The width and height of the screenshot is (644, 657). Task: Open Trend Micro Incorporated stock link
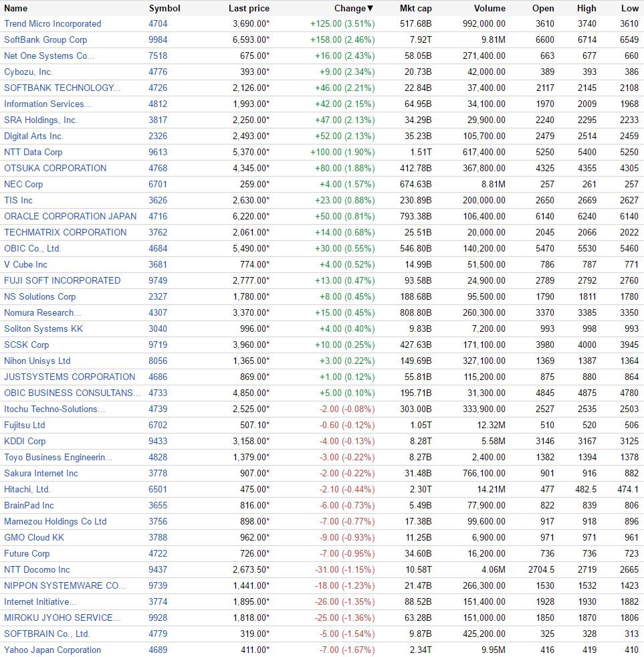tap(52, 24)
